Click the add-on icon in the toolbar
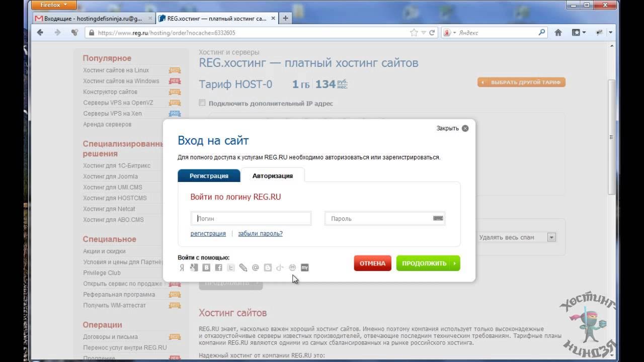The height and width of the screenshot is (362, 644). (x=599, y=33)
